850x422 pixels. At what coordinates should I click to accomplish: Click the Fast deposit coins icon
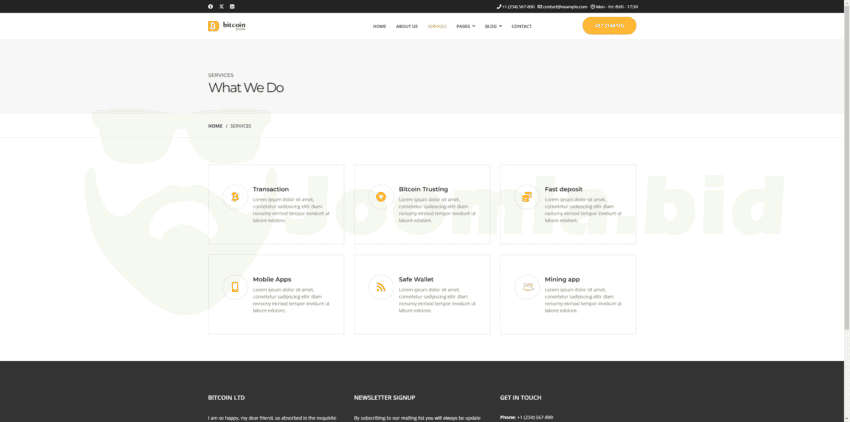point(527,197)
